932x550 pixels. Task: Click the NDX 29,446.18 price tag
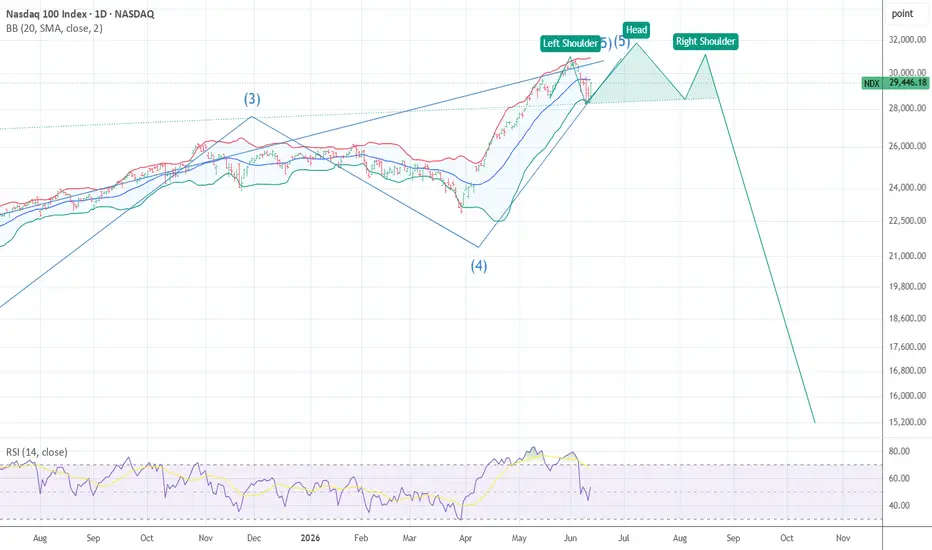click(x=895, y=83)
